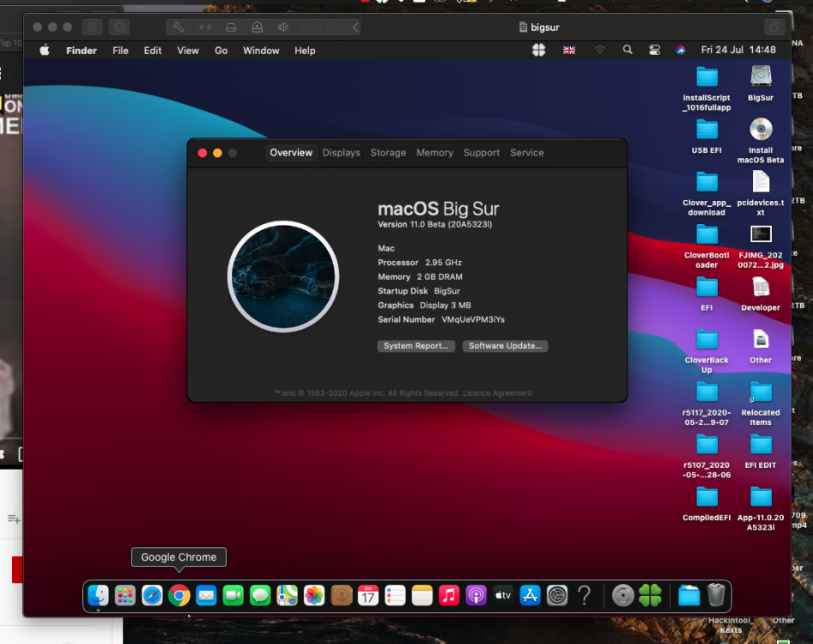This screenshot has width=813, height=644.
Task: Open the Downloads folder in the dock
Action: coord(689,595)
